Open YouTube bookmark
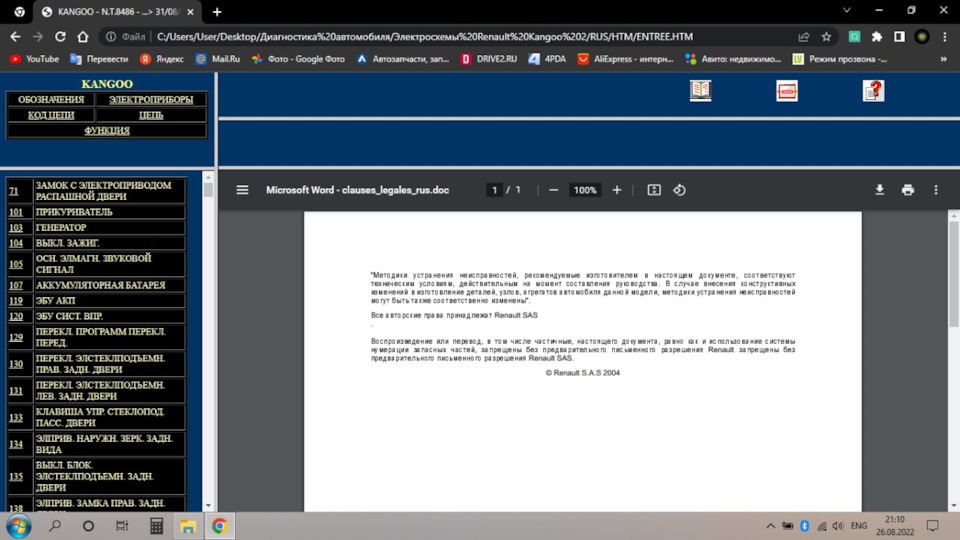The height and width of the screenshot is (540, 960). pyautogui.click(x=34, y=59)
